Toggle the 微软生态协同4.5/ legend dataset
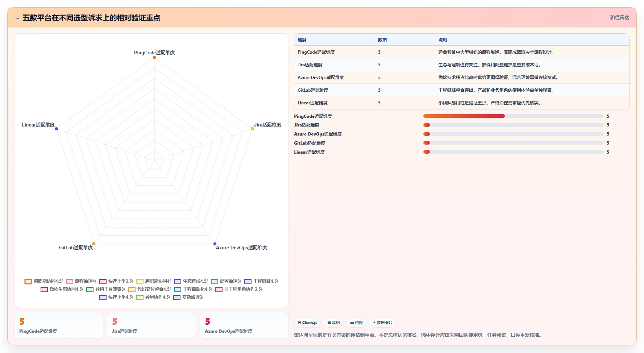Viewport: 644px width, 353px height. click(x=62, y=289)
